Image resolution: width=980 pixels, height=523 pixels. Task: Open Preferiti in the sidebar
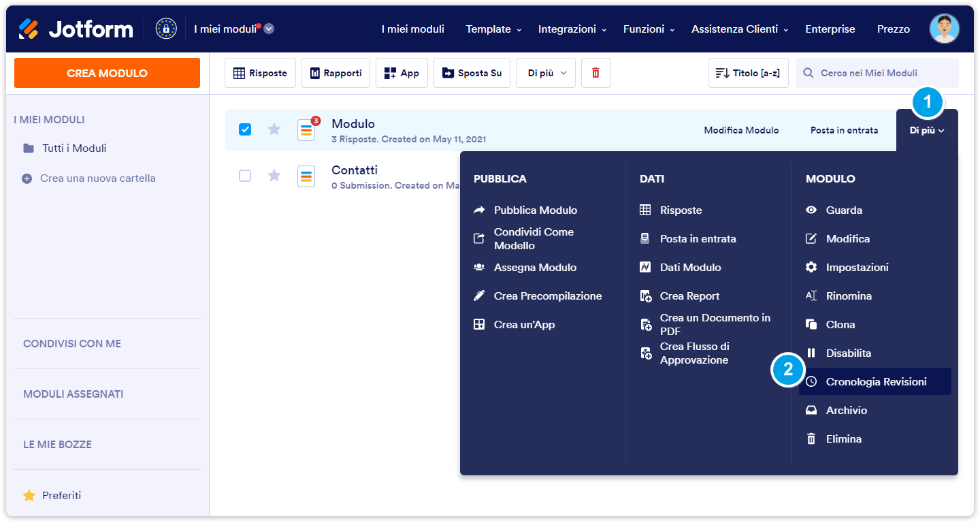tap(61, 496)
